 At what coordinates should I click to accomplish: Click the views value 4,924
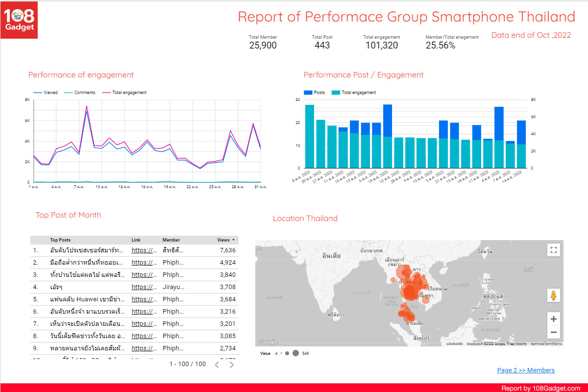pos(228,262)
